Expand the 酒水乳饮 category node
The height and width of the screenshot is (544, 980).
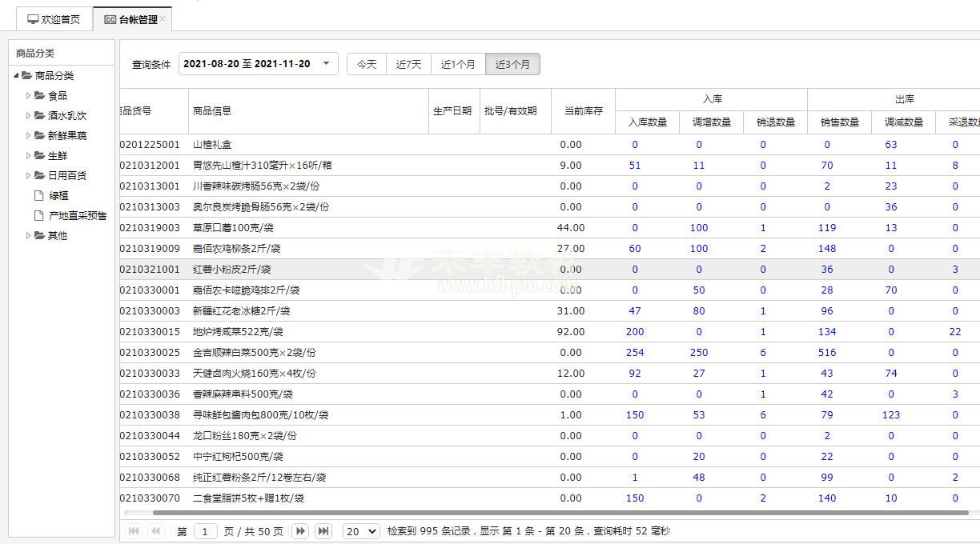click(x=28, y=115)
